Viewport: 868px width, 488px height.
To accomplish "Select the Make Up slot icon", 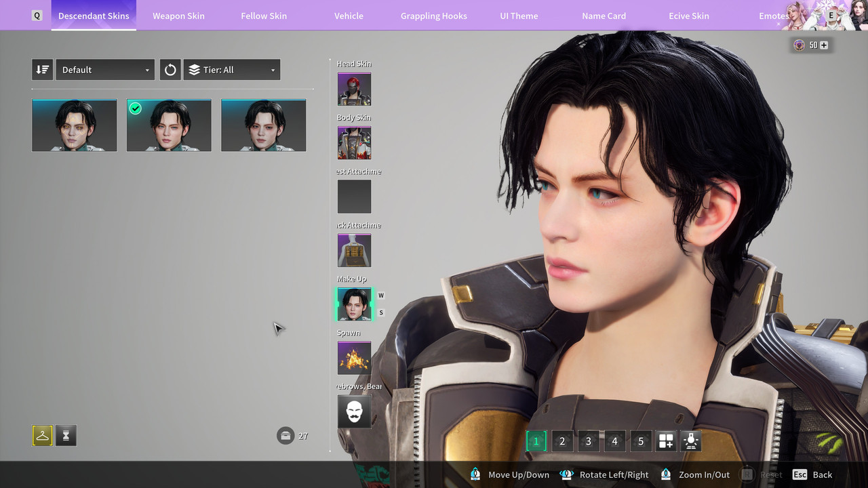I will tap(354, 304).
